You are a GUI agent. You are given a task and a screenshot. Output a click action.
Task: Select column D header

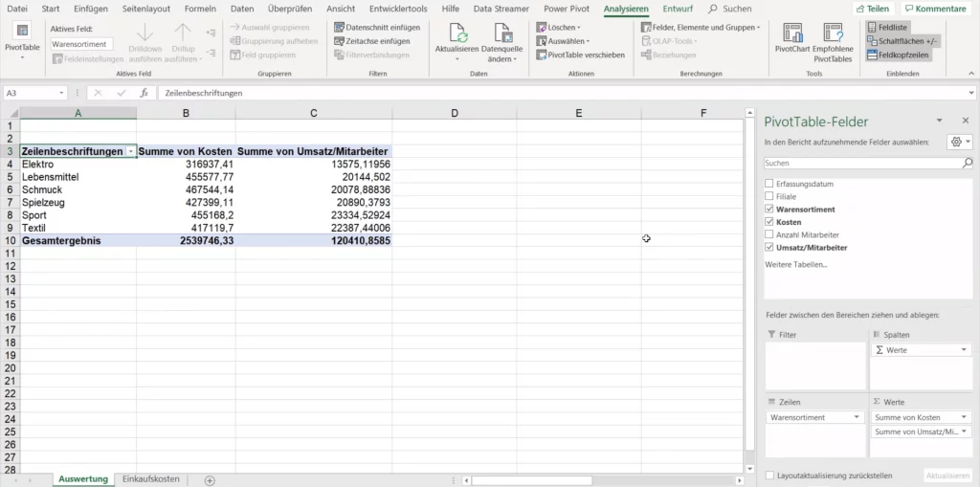click(455, 113)
